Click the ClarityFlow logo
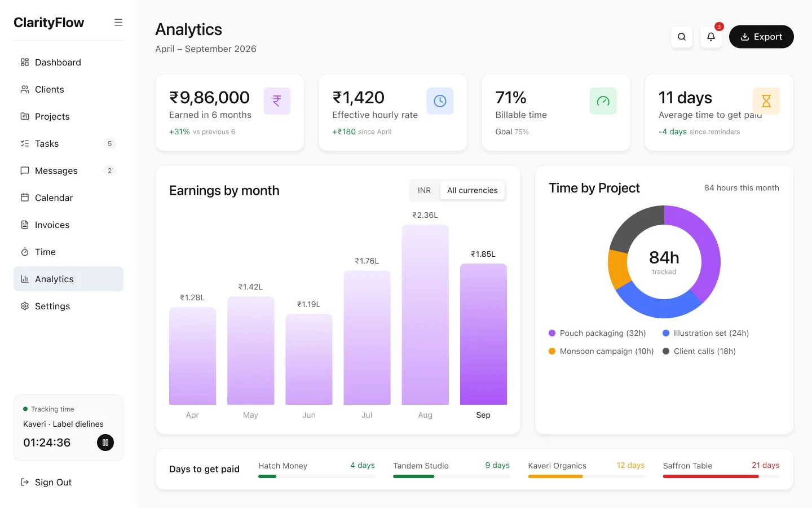 click(49, 23)
